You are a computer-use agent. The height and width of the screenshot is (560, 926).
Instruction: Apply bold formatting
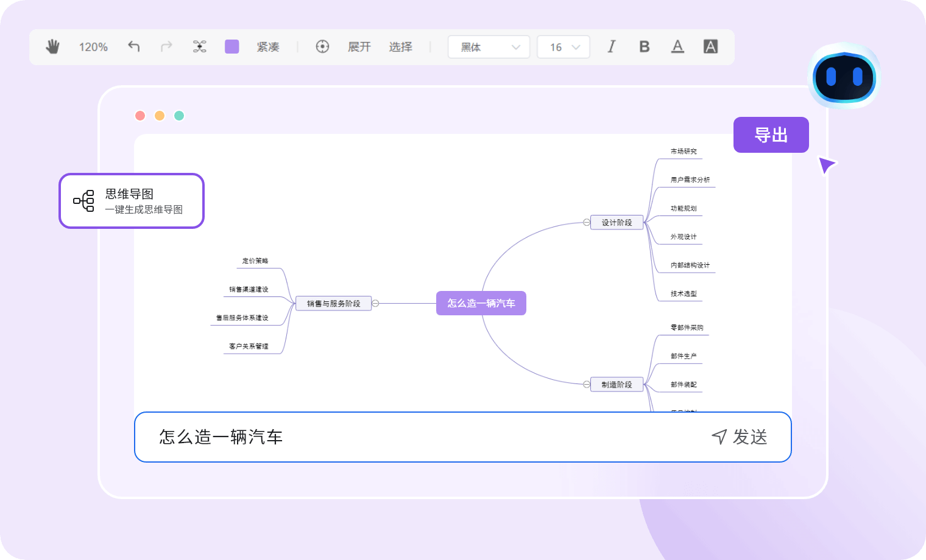pos(644,46)
